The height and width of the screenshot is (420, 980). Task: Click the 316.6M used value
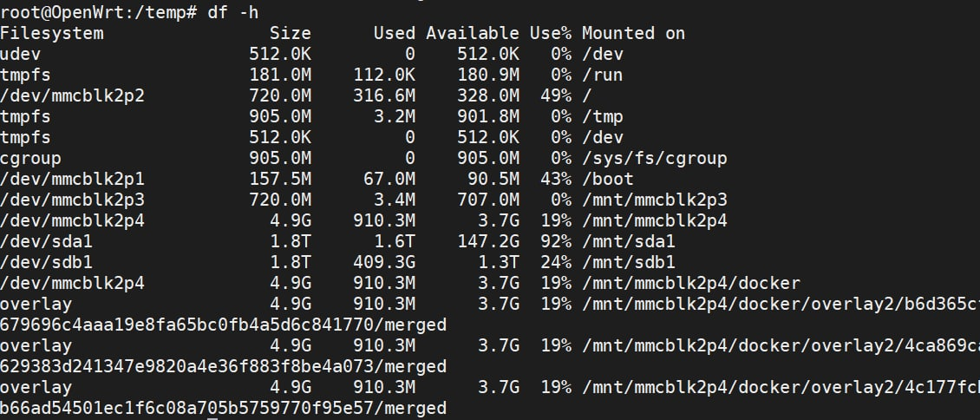pyautogui.click(x=383, y=95)
